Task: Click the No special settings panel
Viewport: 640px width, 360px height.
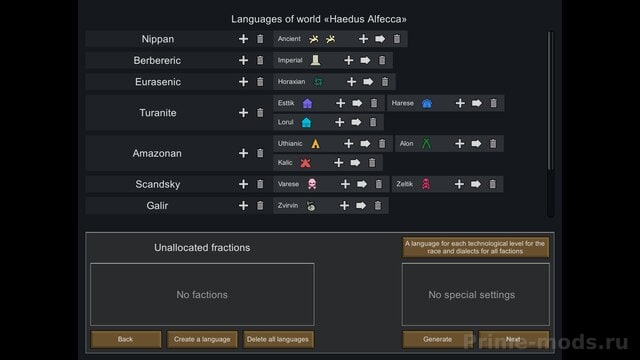Action: coord(476,294)
